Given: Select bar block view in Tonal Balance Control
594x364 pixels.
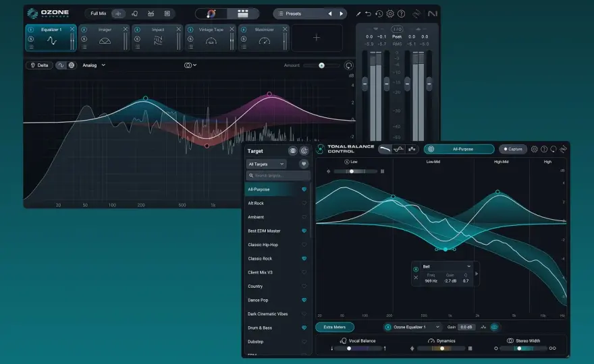Looking at the screenshot, I should [411, 149].
